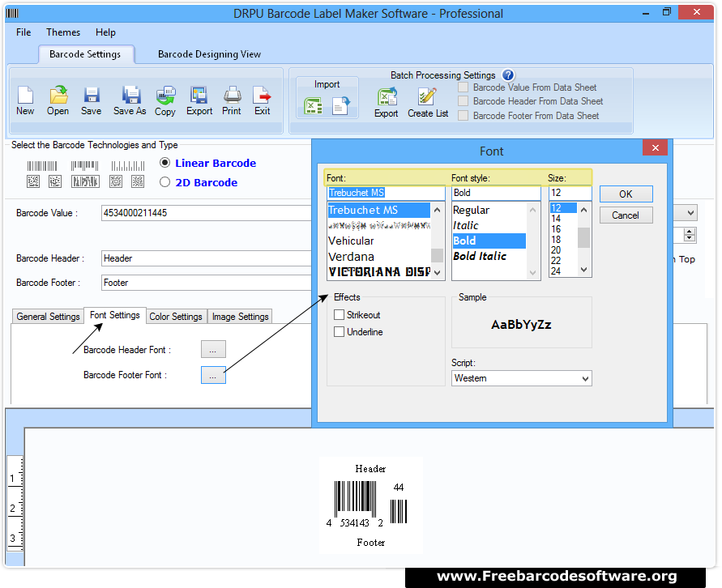Click the batch processing Export icon
The image size is (722, 588).
click(387, 96)
